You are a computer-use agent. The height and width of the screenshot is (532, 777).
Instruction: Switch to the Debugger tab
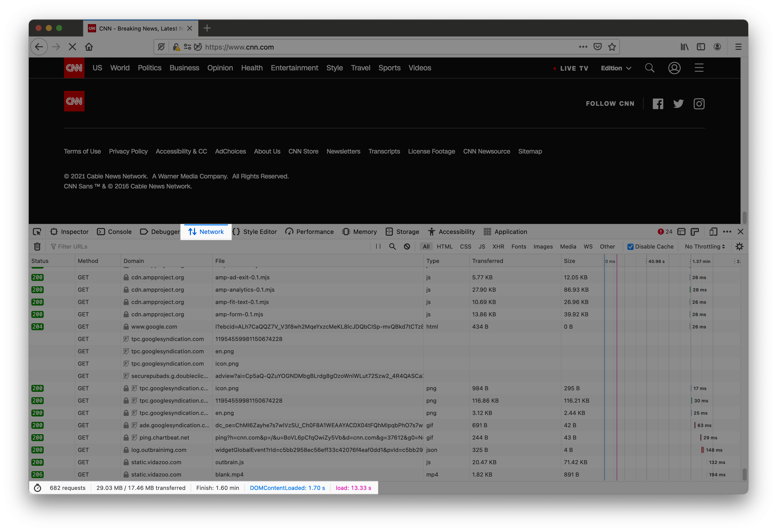[160, 232]
